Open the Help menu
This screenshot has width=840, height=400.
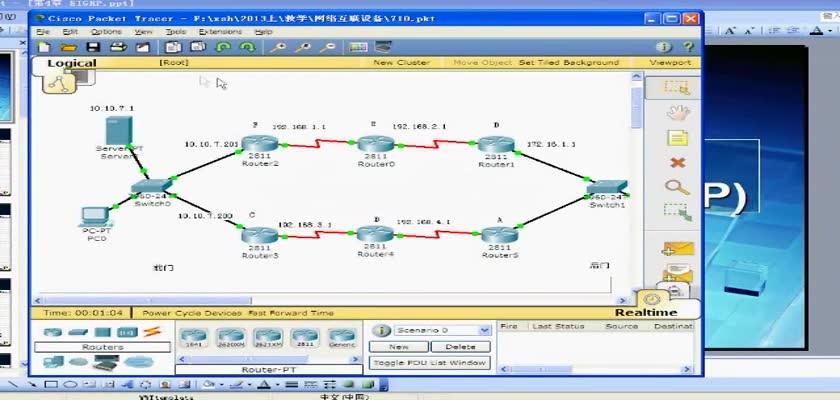click(x=264, y=32)
